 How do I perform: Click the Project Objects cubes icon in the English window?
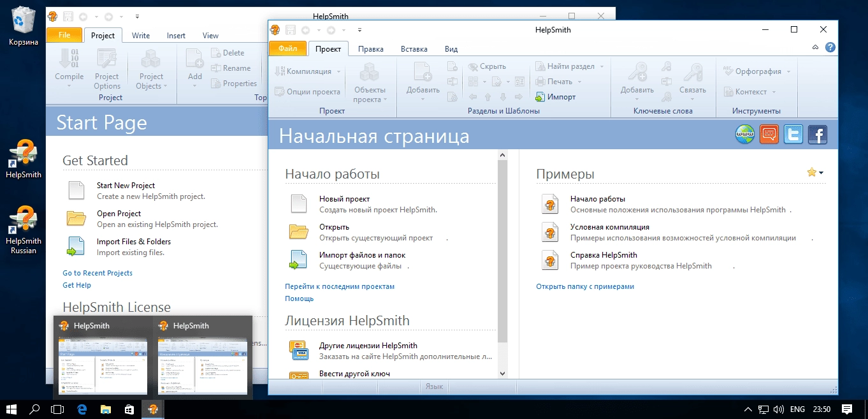[x=152, y=59]
